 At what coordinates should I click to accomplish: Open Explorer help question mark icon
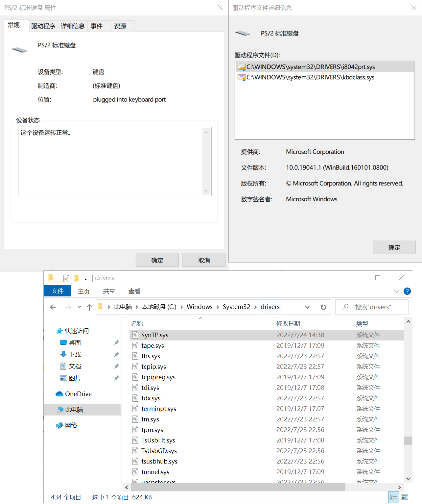(x=407, y=291)
